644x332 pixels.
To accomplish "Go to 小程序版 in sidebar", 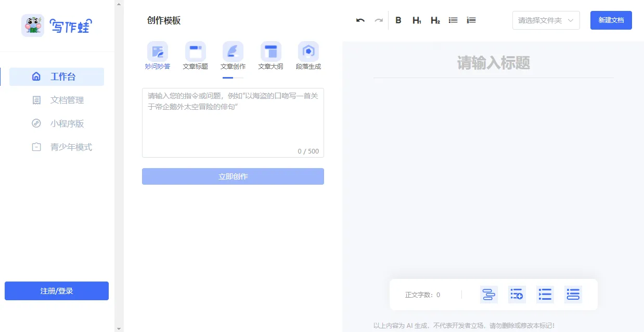I will coord(57,123).
